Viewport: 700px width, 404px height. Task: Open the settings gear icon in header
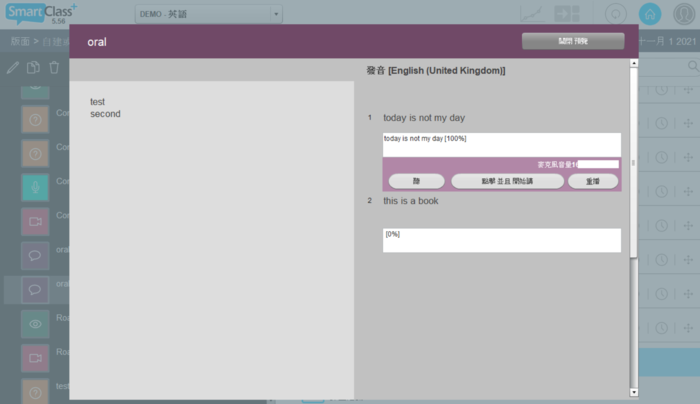pos(617,14)
